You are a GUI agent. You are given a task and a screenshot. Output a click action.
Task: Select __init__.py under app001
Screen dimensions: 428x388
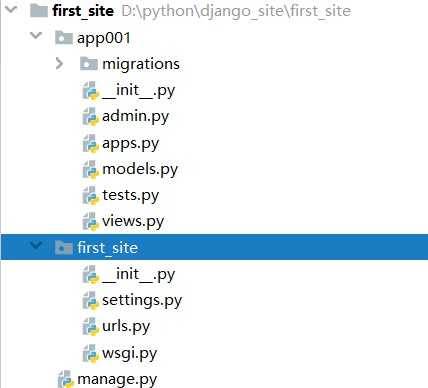pos(139,91)
